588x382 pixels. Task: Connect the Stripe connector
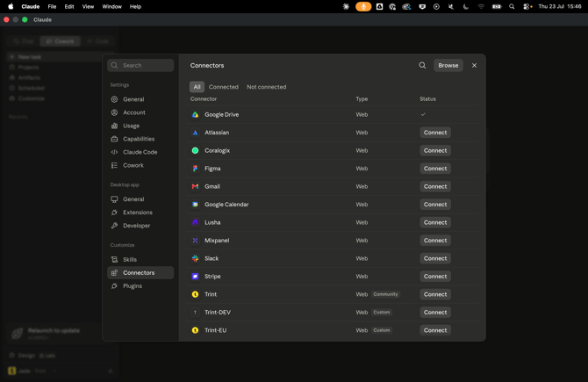click(435, 276)
